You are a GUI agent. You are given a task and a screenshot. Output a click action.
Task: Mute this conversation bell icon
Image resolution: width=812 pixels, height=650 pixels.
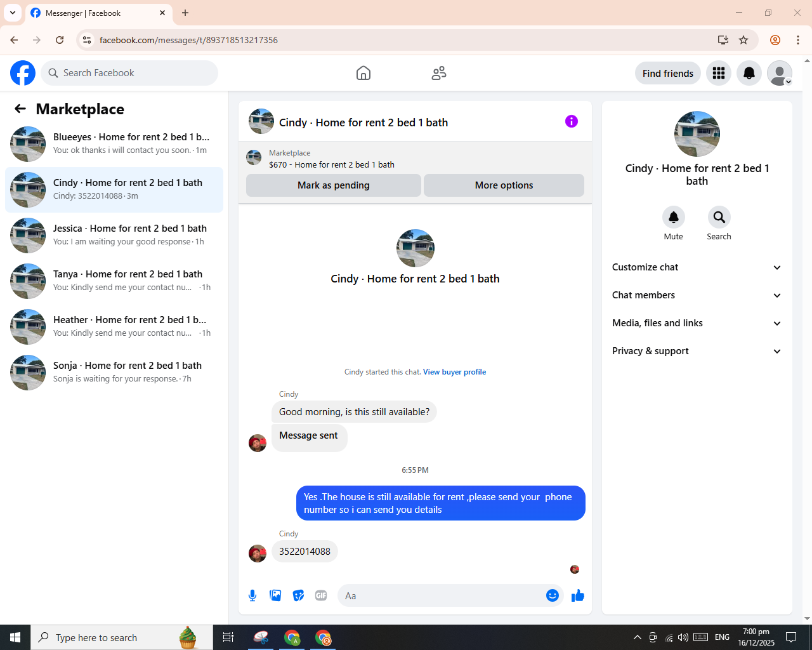point(674,217)
